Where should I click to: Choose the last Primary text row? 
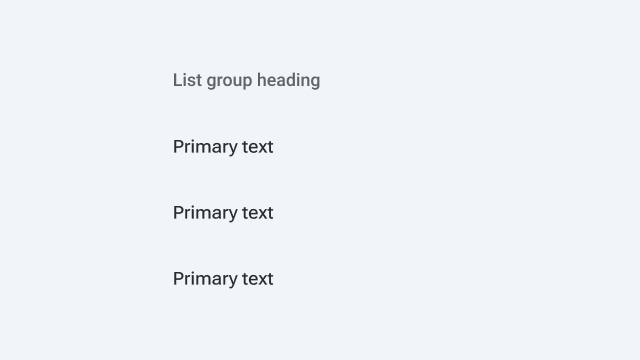click(x=223, y=279)
